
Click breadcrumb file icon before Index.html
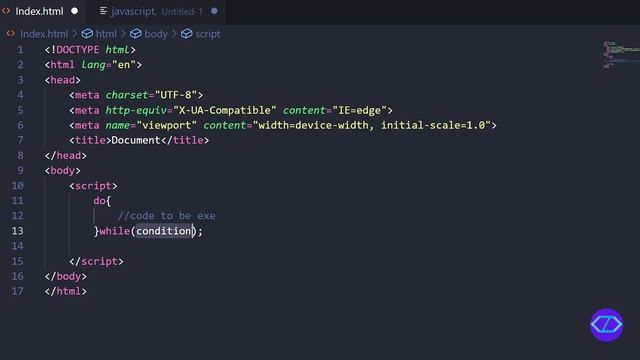[x=11, y=33]
